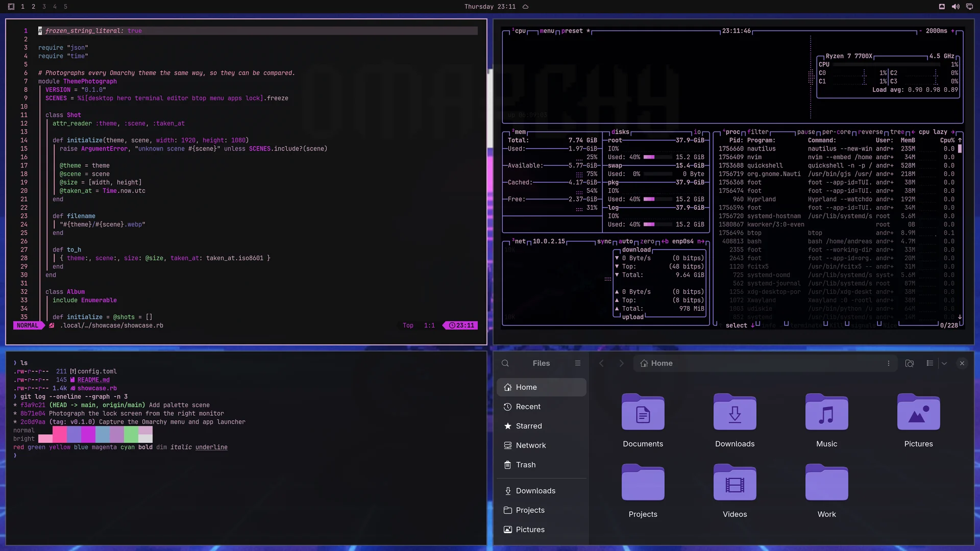Click the Home path bar in Files
980x551 pixels.
tap(765, 363)
